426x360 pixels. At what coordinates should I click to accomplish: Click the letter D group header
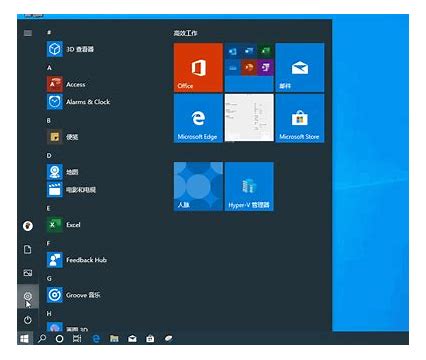[49, 156]
